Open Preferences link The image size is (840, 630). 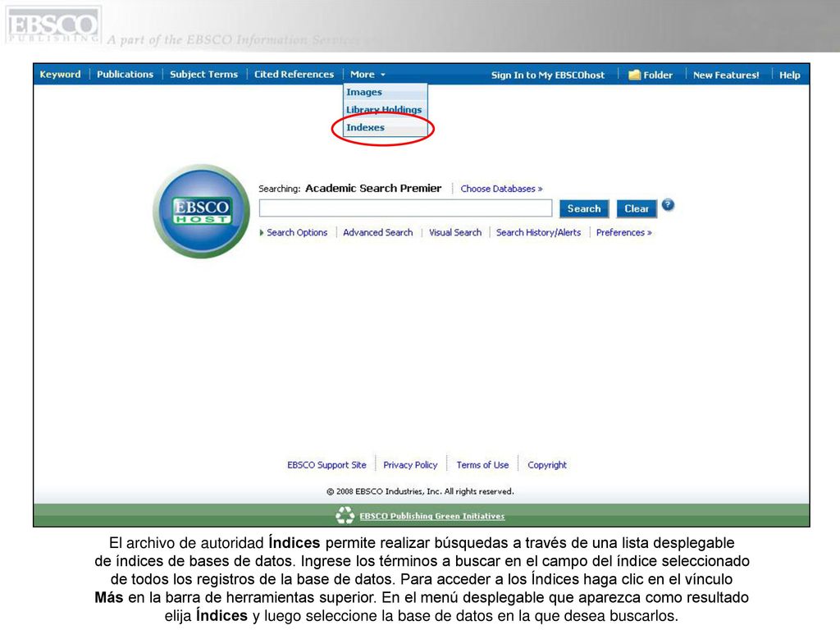tap(624, 232)
